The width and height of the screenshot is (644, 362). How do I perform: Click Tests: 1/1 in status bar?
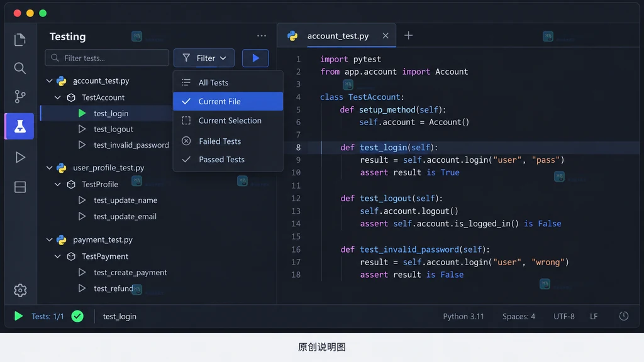pos(48,316)
